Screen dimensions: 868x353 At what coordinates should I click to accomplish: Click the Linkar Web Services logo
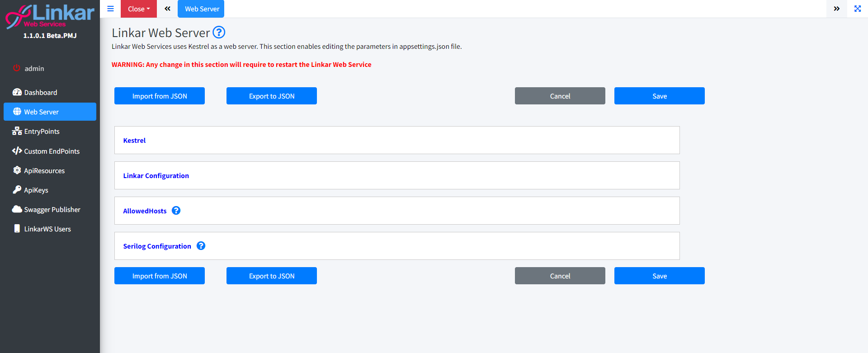(x=50, y=16)
